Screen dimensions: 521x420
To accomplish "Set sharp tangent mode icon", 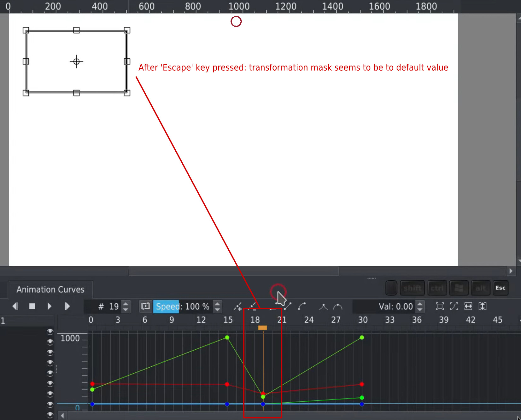I will point(323,306).
